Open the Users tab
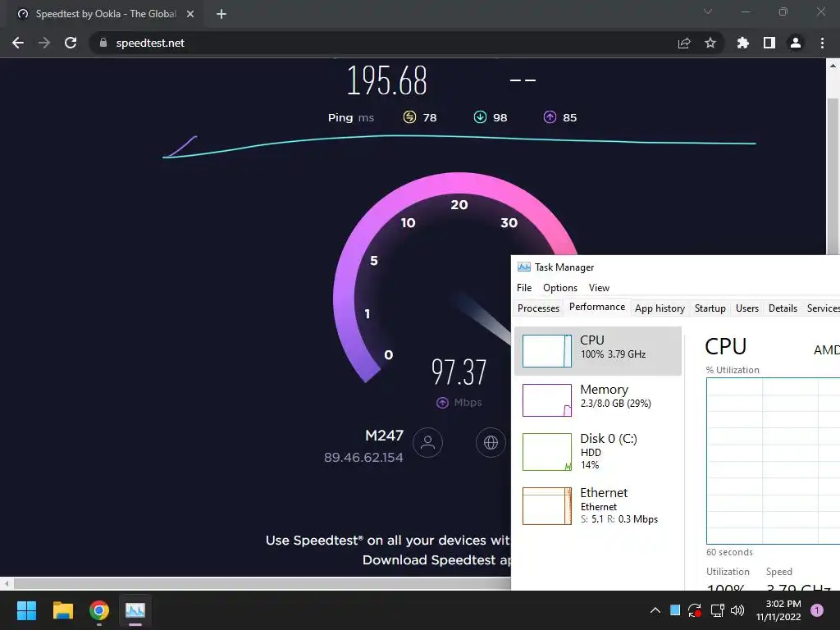The height and width of the screenshot is (630, 840). (746, 308)
